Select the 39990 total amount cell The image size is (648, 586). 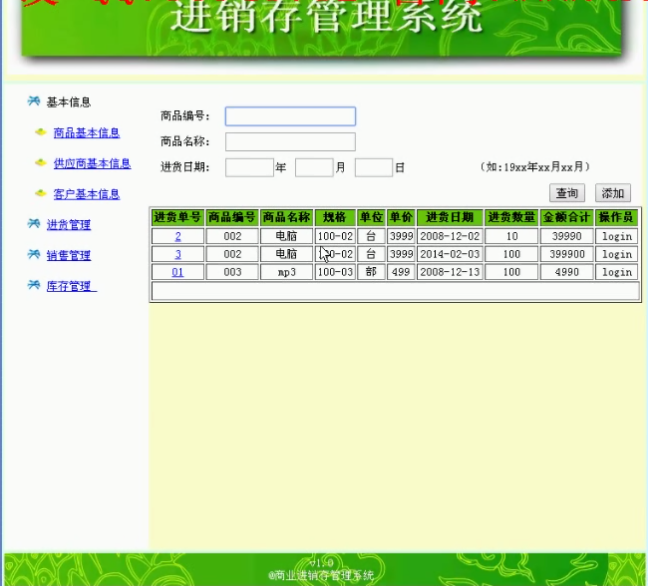(567, 236)
